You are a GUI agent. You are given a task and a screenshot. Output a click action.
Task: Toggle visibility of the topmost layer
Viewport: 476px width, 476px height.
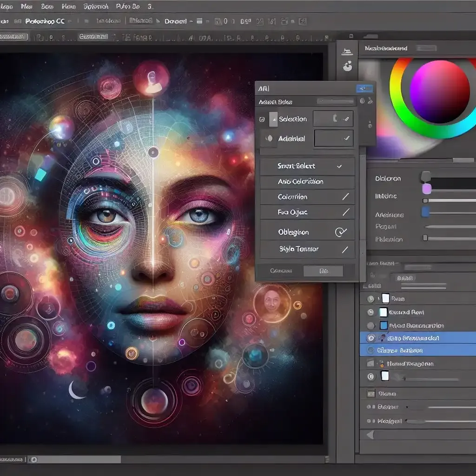pyautogui.click(x=370, y=298)
